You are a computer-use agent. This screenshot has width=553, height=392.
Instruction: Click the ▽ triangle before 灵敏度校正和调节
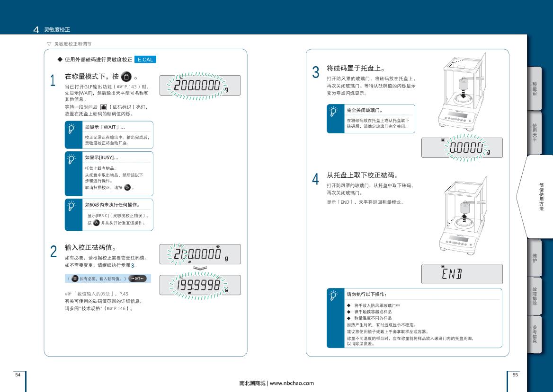pyautogui.click(x=49, y=44)
